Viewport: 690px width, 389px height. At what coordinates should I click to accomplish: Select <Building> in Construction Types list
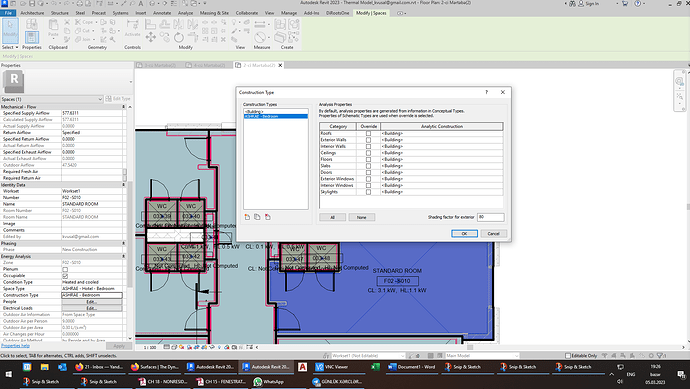pos(275,112)
